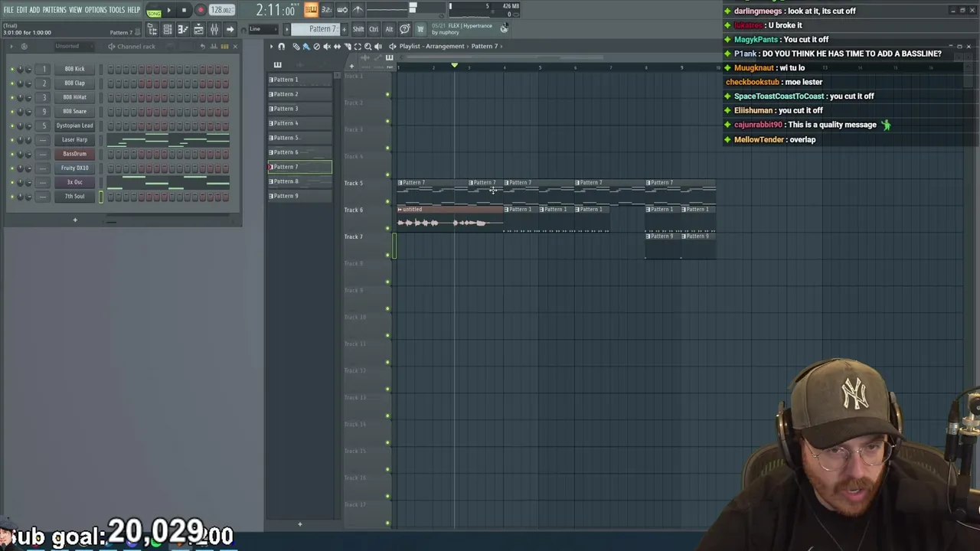Click the untitled audio clip on Track 6

pyautogui.click(x=450, y=219)
